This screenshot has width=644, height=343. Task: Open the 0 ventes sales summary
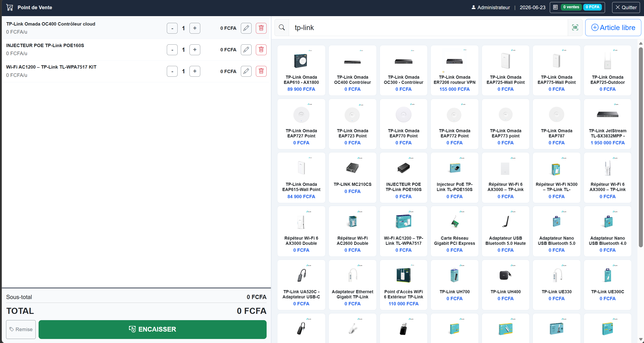(x=571, y=7)
